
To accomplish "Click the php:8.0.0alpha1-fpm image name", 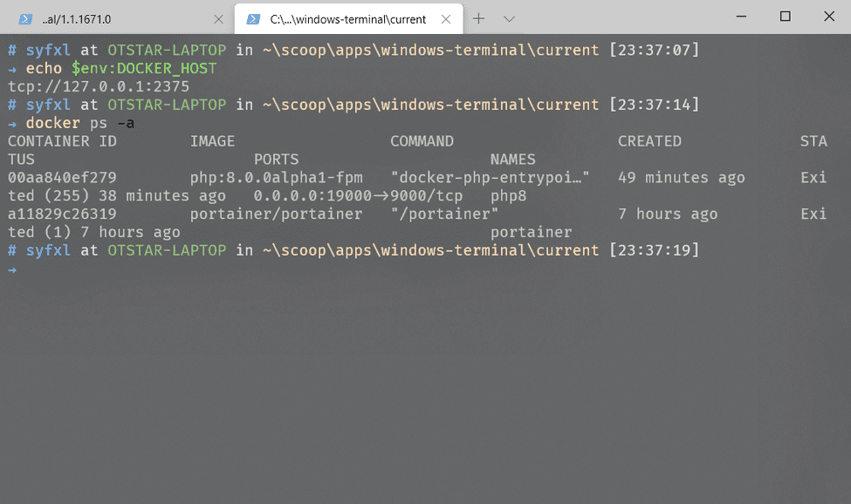I will (276, 178).
